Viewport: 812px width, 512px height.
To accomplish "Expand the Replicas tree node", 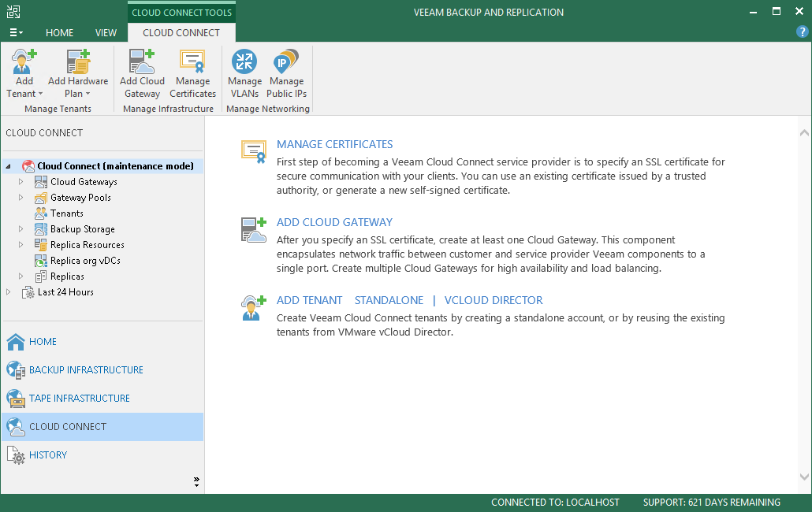I will (x=20, y=276).
